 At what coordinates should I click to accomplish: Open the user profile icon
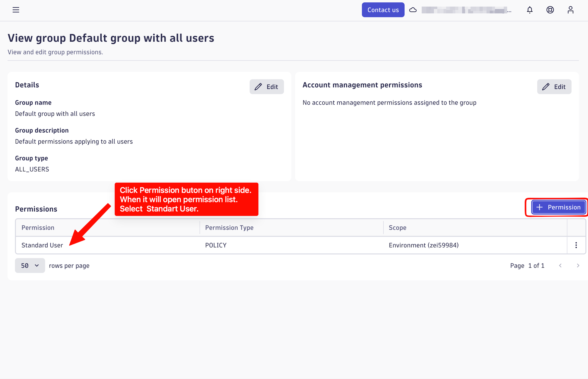click(571, 10)
